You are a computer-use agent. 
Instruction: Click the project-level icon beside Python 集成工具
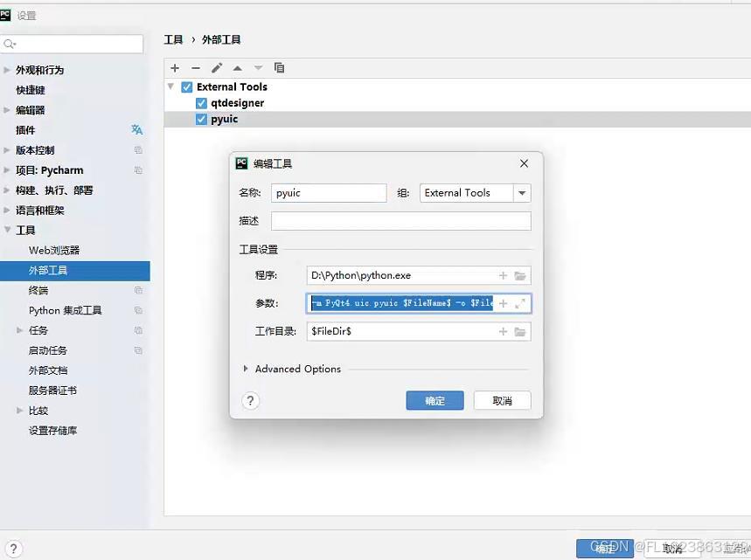coord(138,310)
